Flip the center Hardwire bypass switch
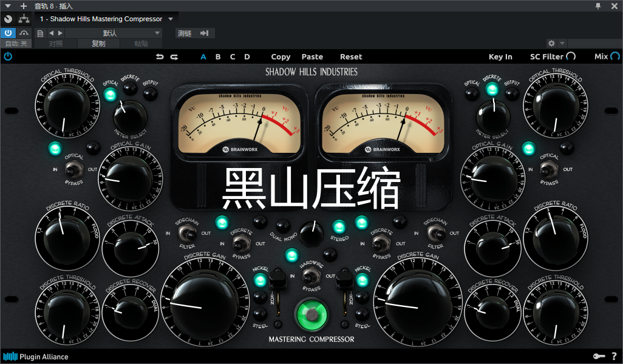 click(x=311, y=275)
